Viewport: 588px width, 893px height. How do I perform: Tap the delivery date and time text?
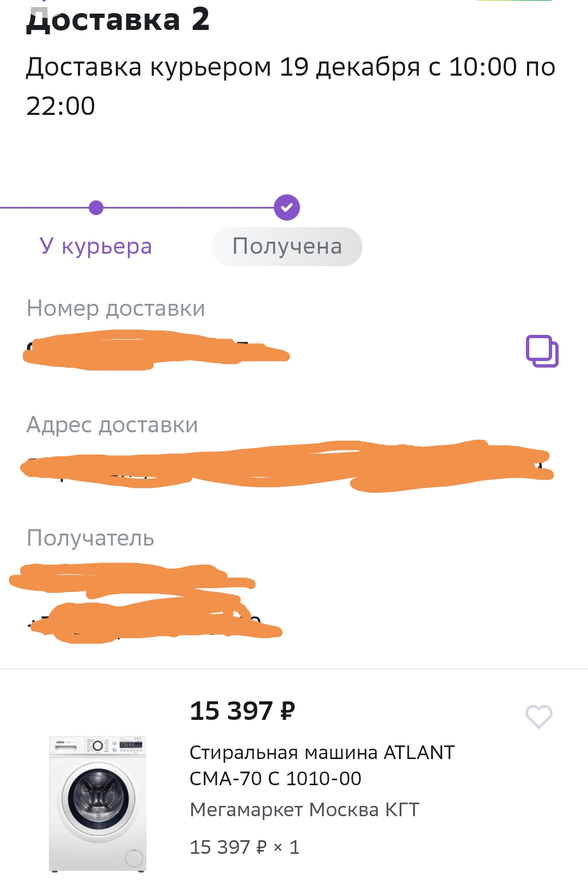(x=291, y=86)
